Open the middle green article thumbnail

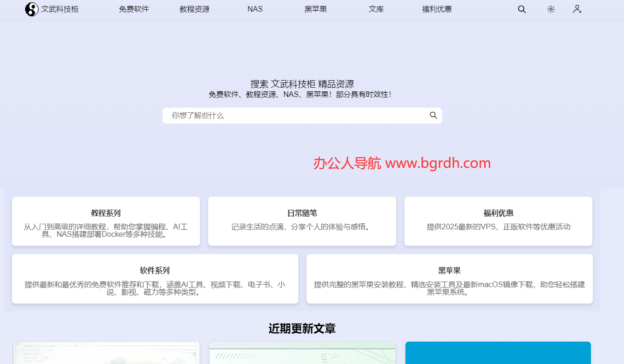coord(302,353)
